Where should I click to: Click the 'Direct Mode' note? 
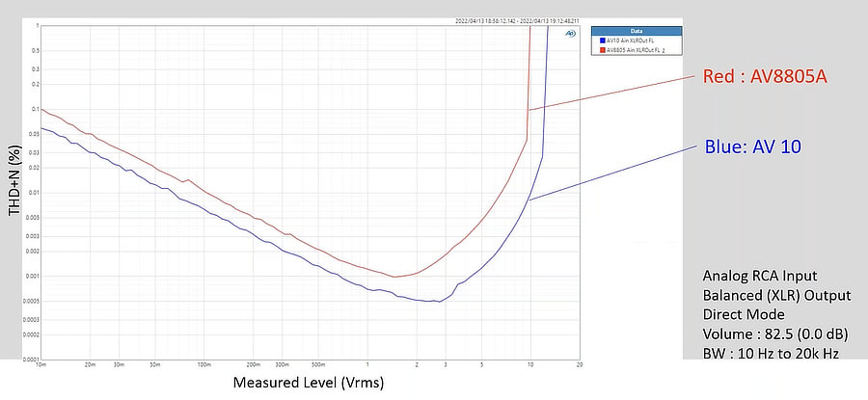tap(744, 314)
